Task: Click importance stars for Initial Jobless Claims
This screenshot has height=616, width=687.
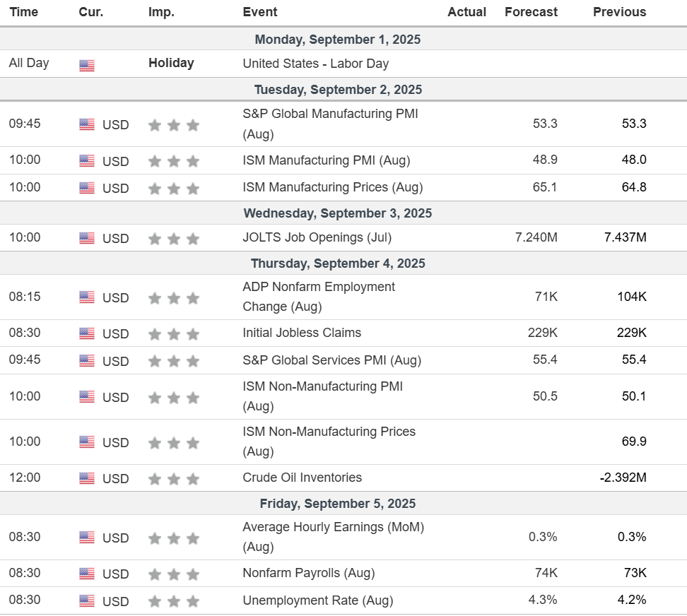Action: tap(174, 334)
